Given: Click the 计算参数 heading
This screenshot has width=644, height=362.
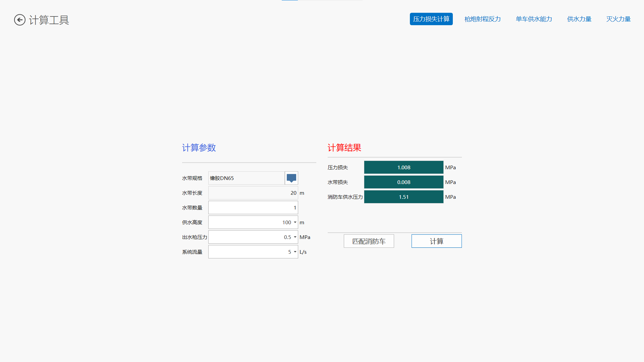Looking at the screenshot, I should (x=199, y=147).
